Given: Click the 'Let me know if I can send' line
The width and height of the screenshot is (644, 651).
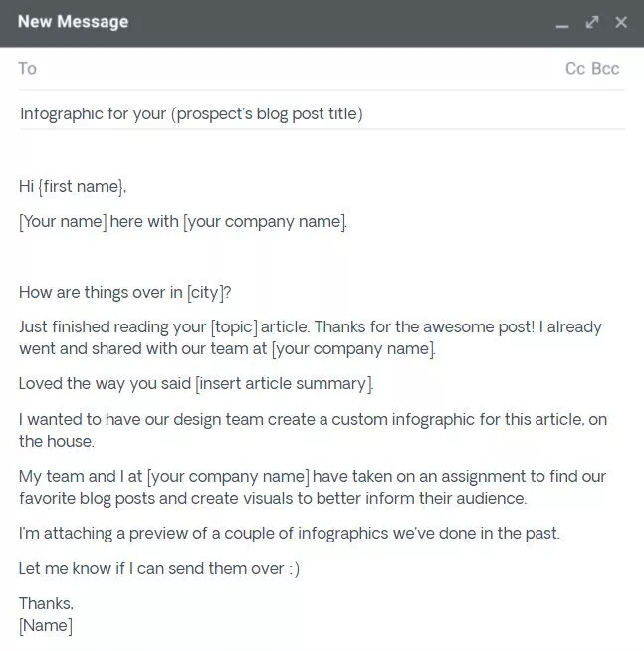Looking at the screenshot, I should click(159, 568).
